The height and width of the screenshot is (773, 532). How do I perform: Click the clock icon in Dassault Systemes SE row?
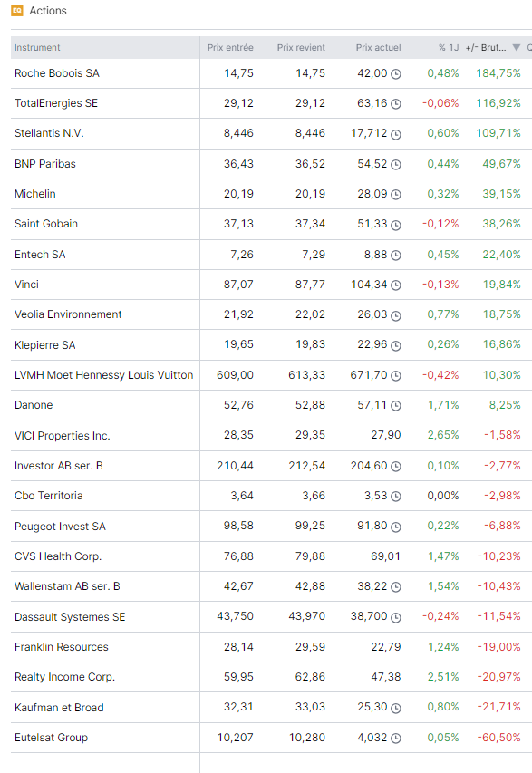tap(395, 617)
